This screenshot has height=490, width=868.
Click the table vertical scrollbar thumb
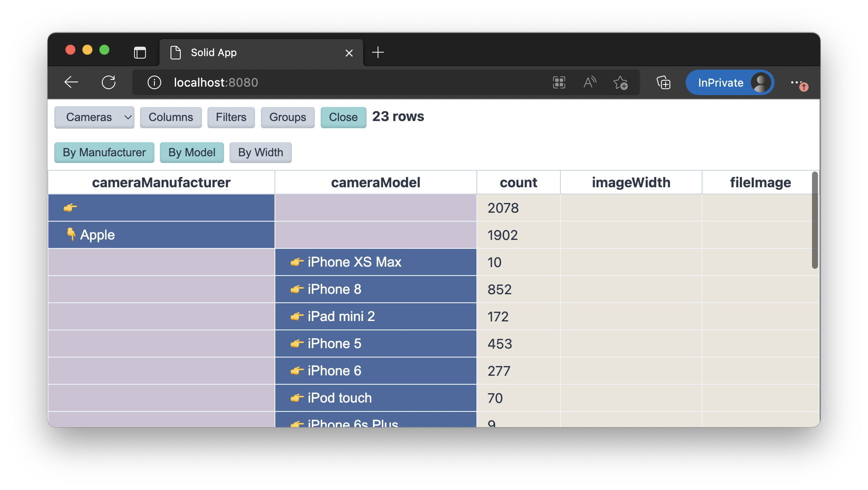(x=815, y=220)
